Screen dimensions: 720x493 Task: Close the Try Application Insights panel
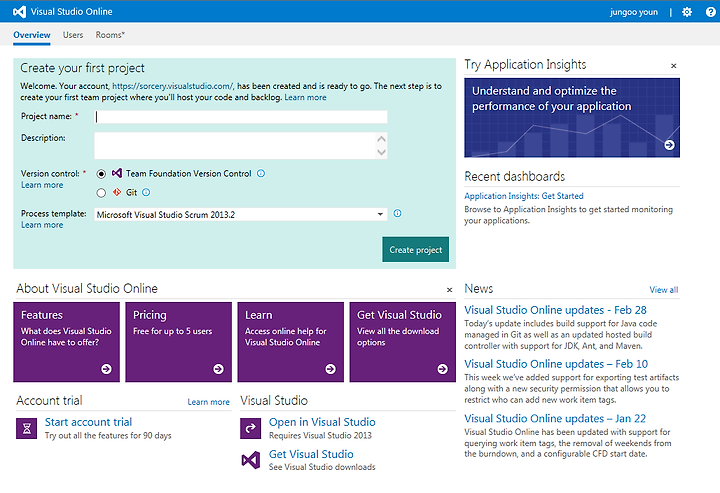[674, 66]
